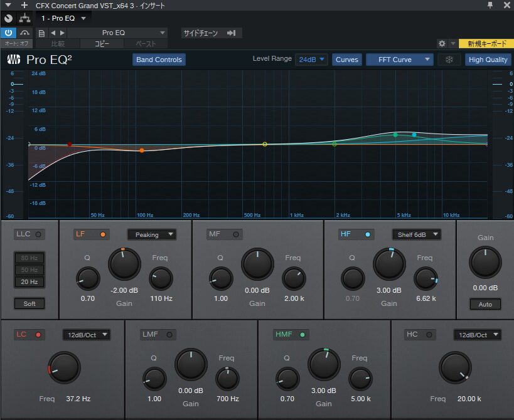Screen dimensions: 514x420
Task: Toggle the LF band on or off
Action: point(91,234)
